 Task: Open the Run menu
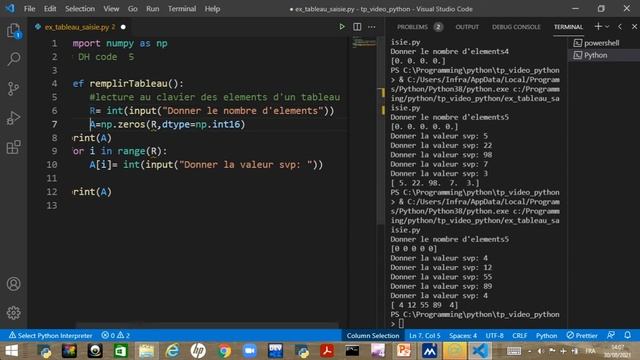[x=153, y=9]
